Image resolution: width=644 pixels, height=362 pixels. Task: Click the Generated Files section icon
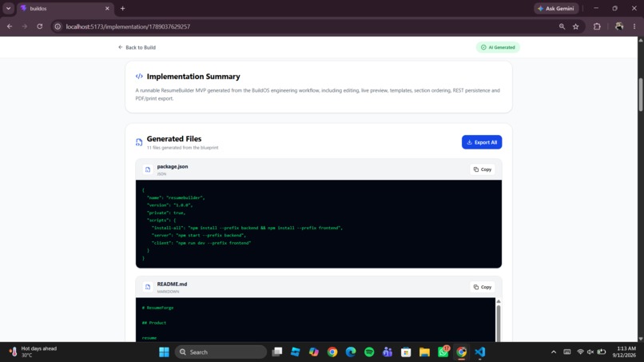(x=139, y=142)
